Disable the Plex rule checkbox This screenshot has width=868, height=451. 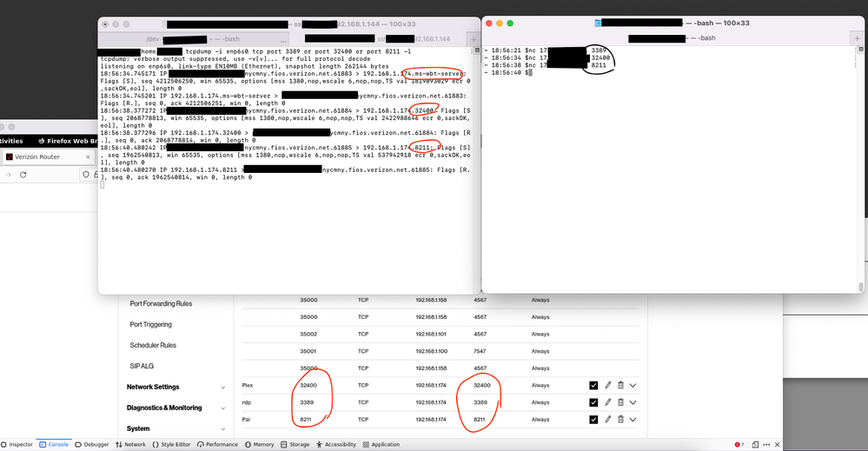pyautogui.click(x=593, y=385)
